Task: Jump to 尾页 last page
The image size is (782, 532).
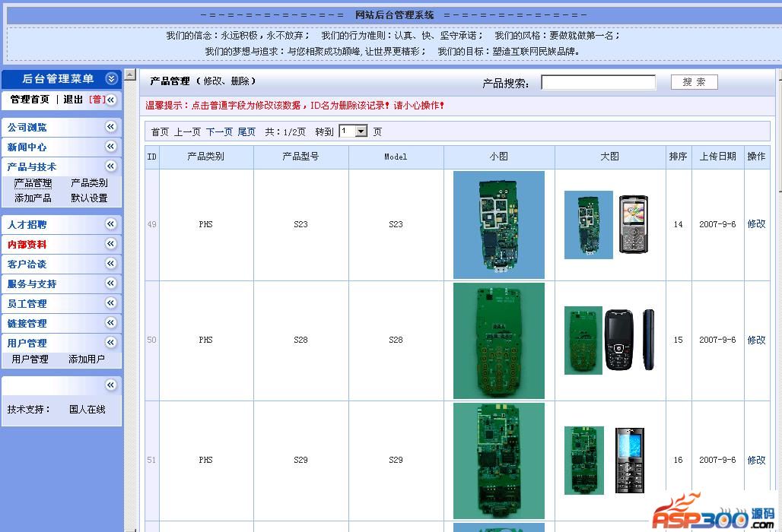Action: coord(246,132)
